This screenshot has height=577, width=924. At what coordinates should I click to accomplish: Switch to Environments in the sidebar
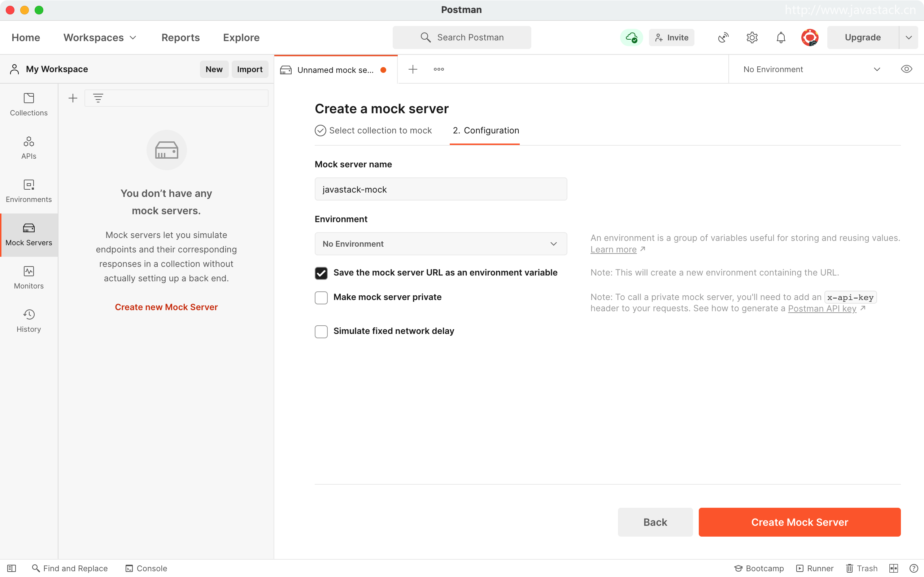tap(29, 191)
